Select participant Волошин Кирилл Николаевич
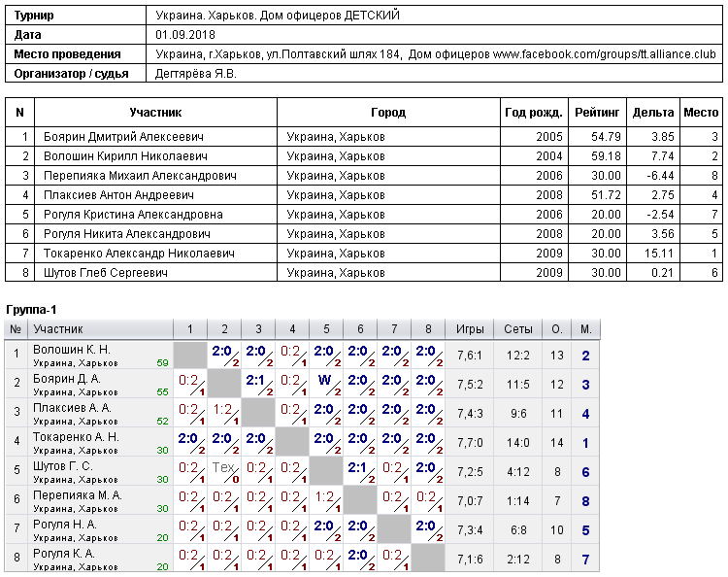This screenshot has height=577, width=728. [x=125, y=156]
